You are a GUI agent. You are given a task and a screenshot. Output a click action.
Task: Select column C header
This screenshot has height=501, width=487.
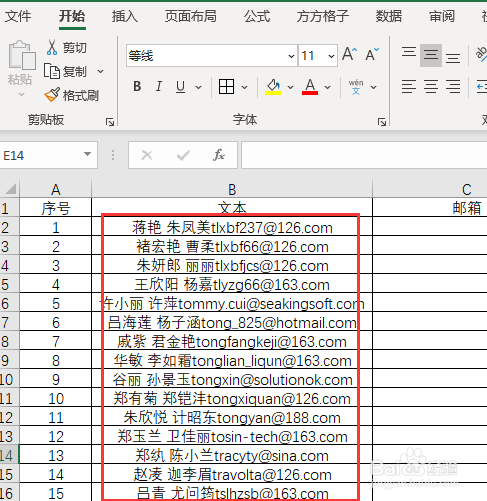430,189
